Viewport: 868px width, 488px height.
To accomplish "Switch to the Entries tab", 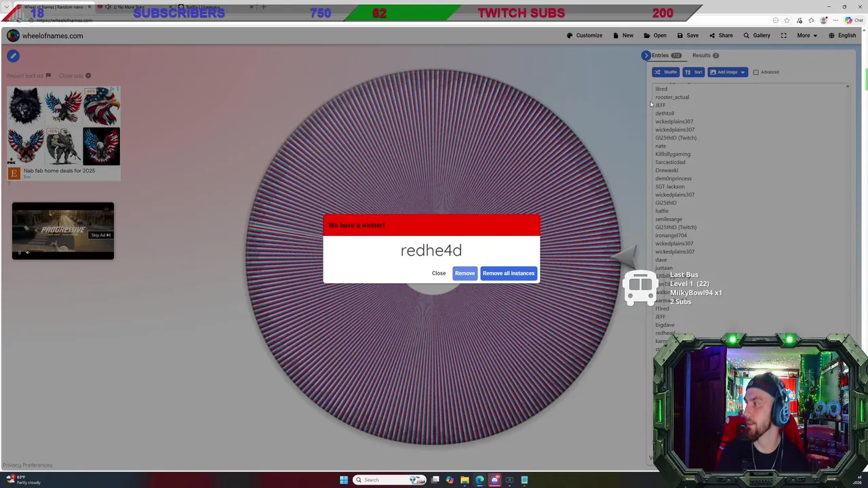I will [x=666, y=56].
